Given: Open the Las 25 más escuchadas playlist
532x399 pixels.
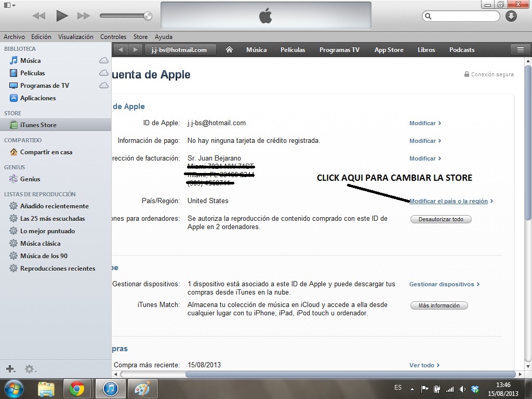Looking at the screenshot, I should pos(52,219).
